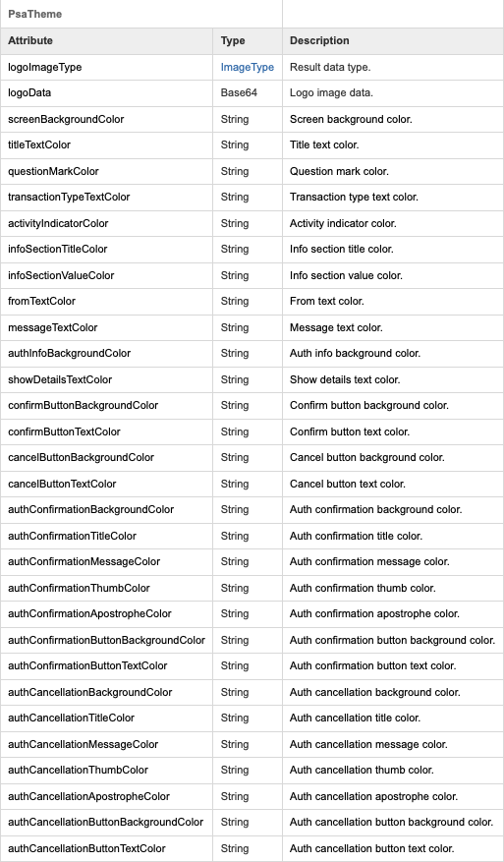Select the authInfoBackgroundColor attribute row
Image resolution: width=504 pixels, height=862 pixels.
coord(252,354)
